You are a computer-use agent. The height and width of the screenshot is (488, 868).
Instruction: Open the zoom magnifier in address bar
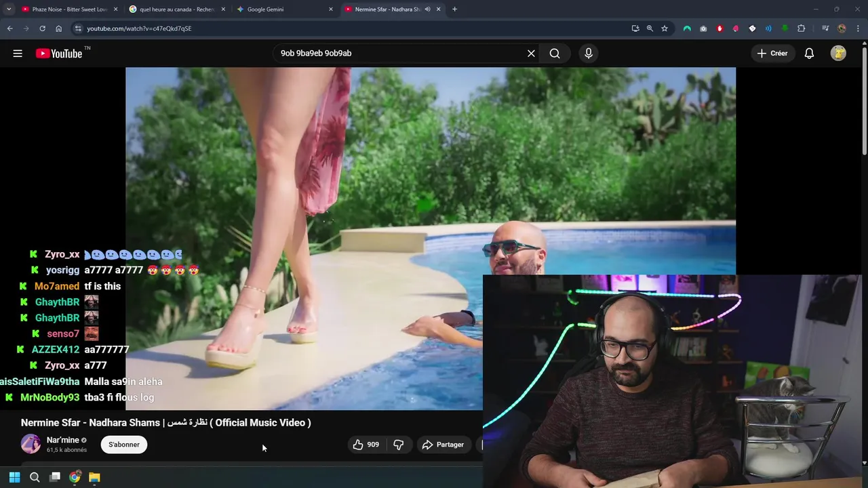pos(650,28)
